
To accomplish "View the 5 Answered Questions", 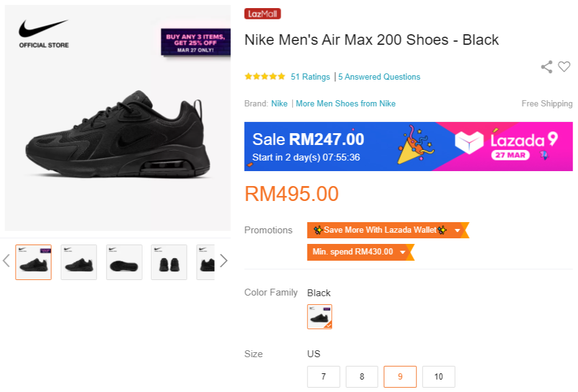I will (380, 77).
